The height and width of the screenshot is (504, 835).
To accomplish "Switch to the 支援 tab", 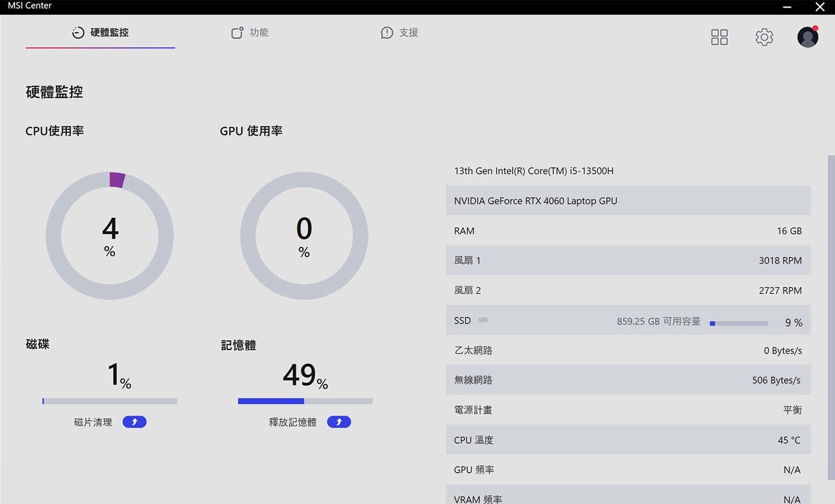I will coord(400,32).
